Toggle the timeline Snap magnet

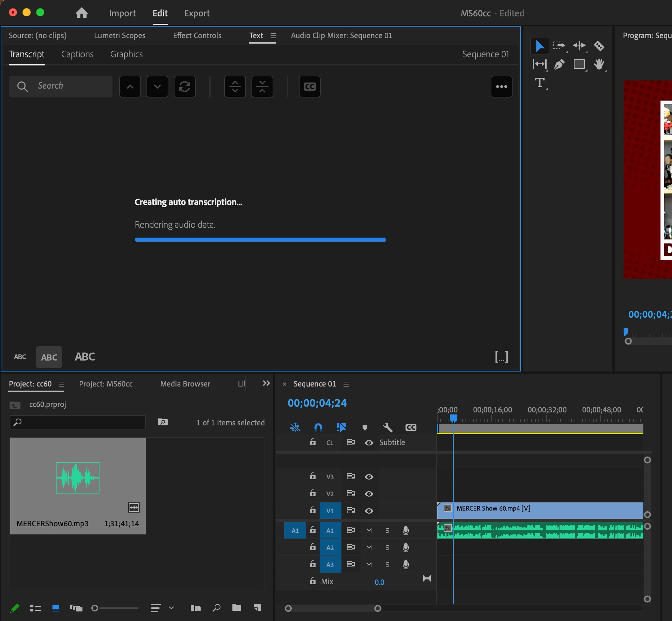(x=318, y=427)
